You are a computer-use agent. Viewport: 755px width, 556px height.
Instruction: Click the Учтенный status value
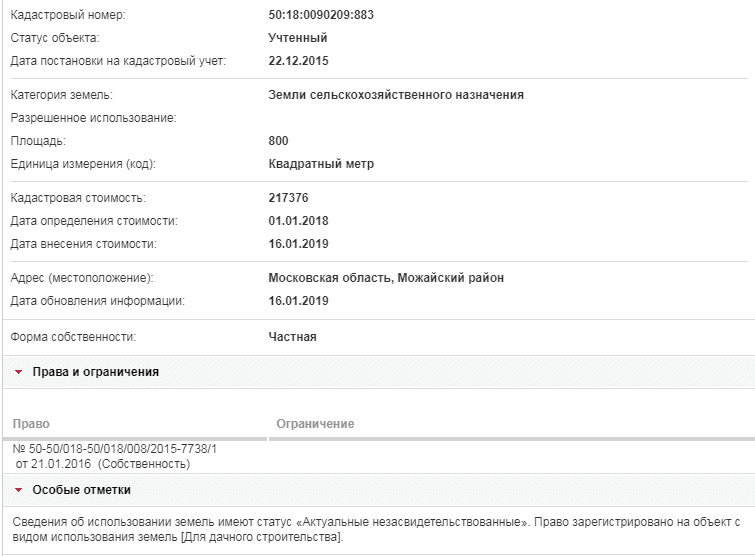point(298,38)
